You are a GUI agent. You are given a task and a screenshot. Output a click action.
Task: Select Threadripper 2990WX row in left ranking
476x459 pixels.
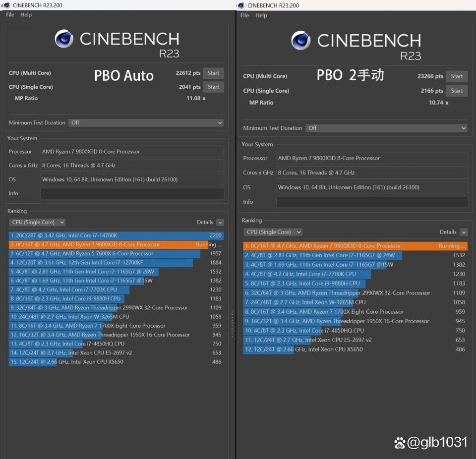117,308
